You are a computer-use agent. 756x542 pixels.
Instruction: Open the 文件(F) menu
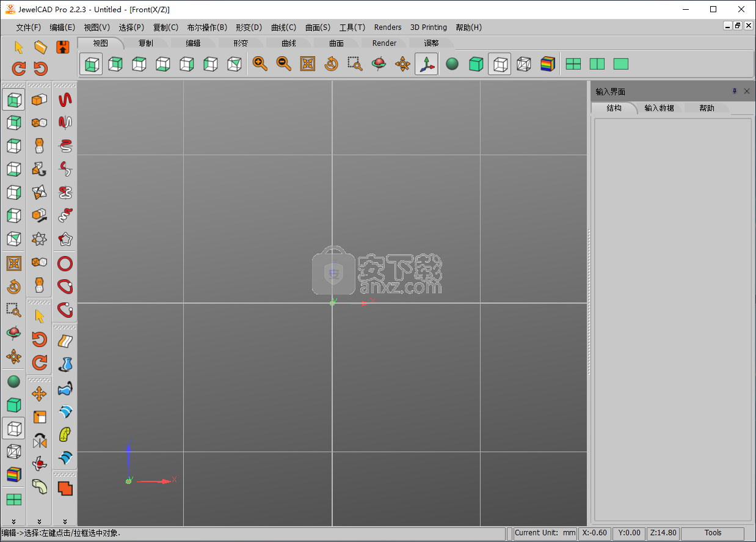[x=29, y=27]
